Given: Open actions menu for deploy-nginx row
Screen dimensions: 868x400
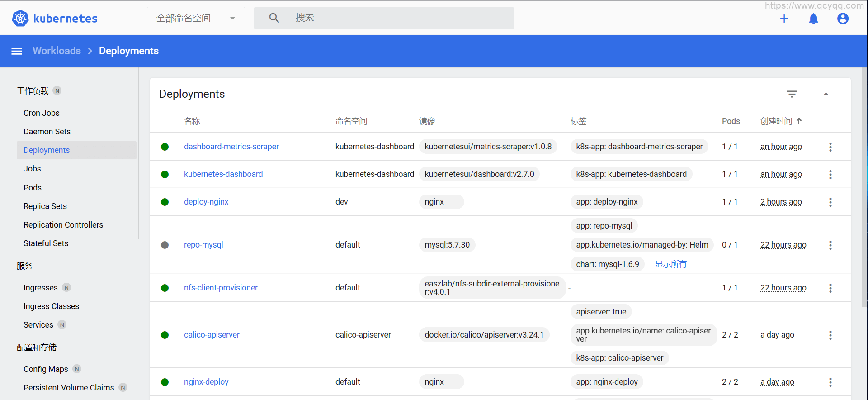Looking at the screenshot, I should tap(830, 202).
